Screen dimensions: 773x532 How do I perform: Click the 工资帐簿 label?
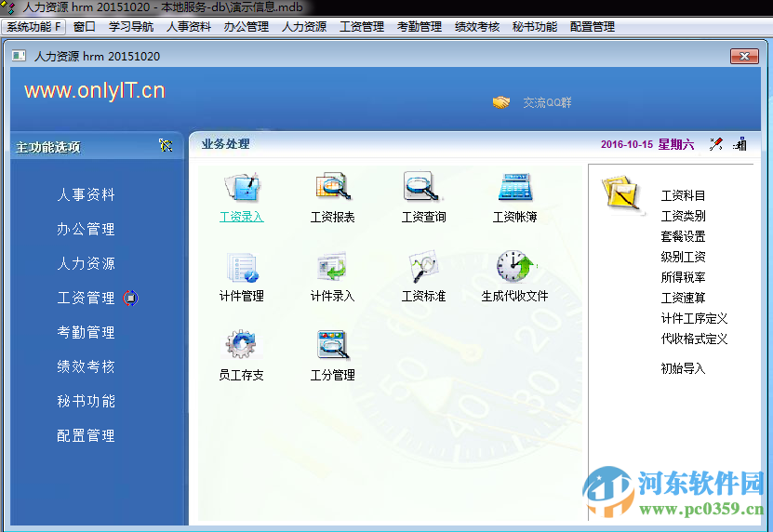click(x=515, y=217)
